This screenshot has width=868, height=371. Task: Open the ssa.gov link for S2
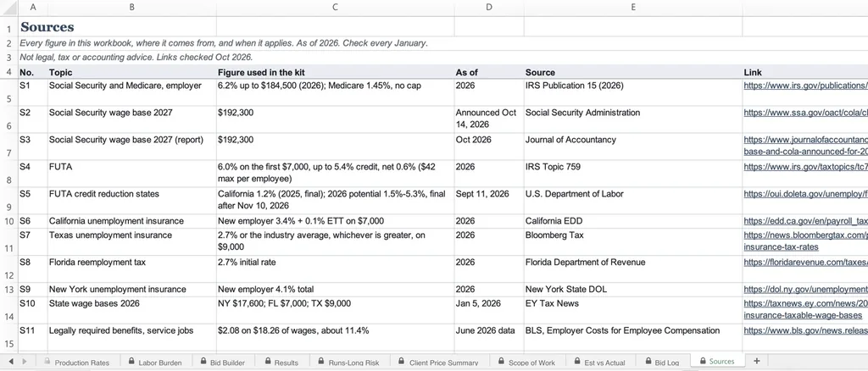[x=805, y=113]
